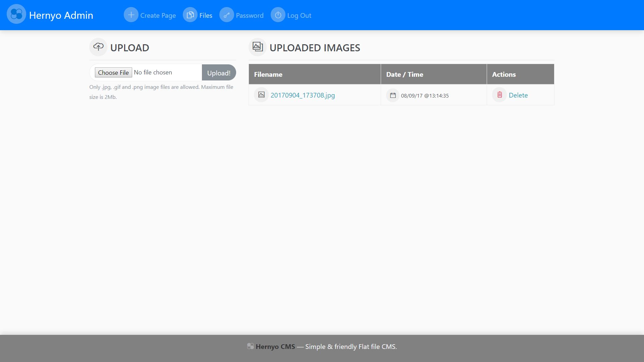
Task: Click the Uploaded Images gallery icon
Action: coord(258,47)
